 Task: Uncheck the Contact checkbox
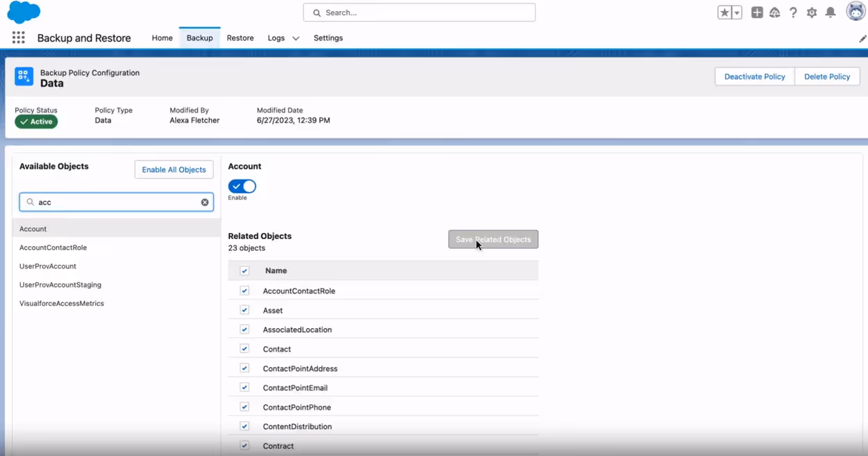pos(244,349)
